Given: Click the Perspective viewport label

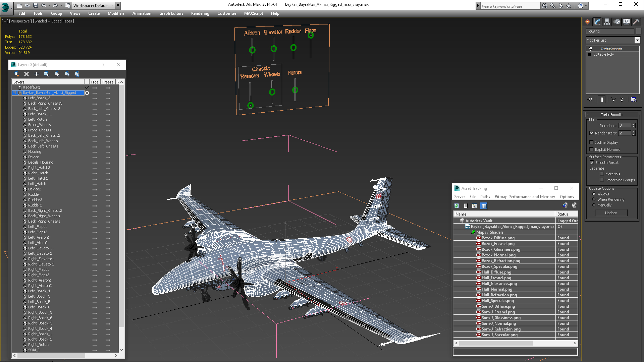Looking at the screenshot, I should (20, 21).
